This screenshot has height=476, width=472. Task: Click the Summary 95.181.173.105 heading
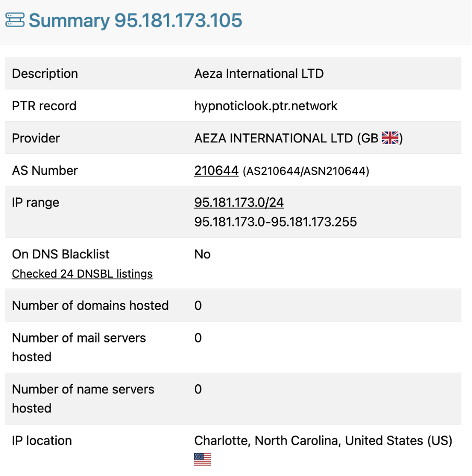(x=135, y=21)
